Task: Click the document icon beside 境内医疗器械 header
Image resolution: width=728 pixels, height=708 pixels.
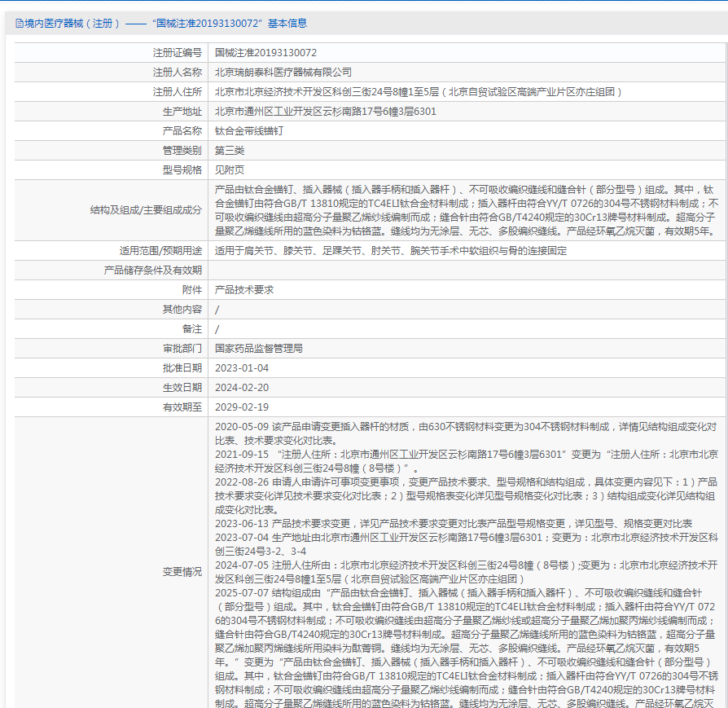Action: (19, 24)
